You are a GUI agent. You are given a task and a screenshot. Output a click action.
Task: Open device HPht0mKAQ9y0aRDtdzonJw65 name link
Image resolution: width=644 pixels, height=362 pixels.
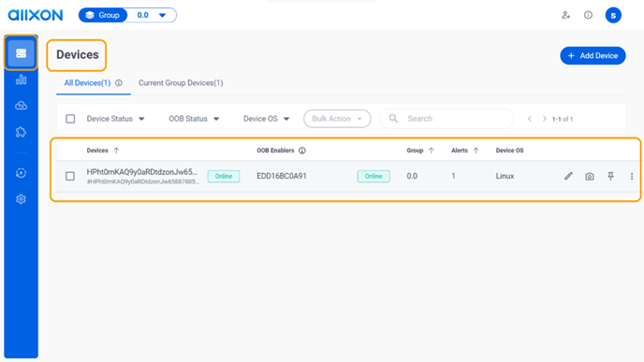tap(141, 172)
